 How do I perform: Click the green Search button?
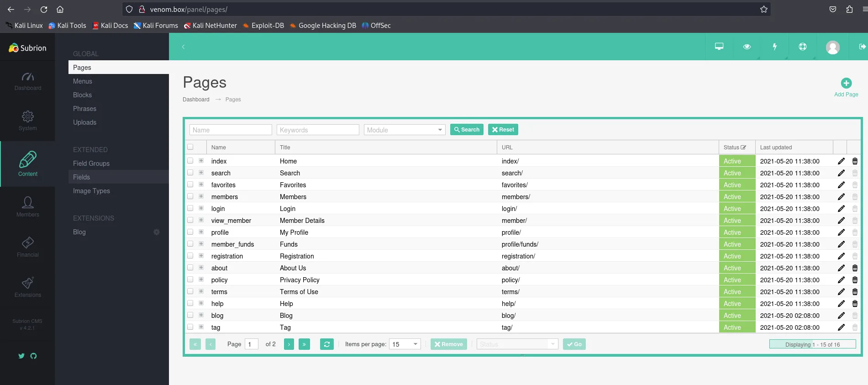[x=467, y=130]
